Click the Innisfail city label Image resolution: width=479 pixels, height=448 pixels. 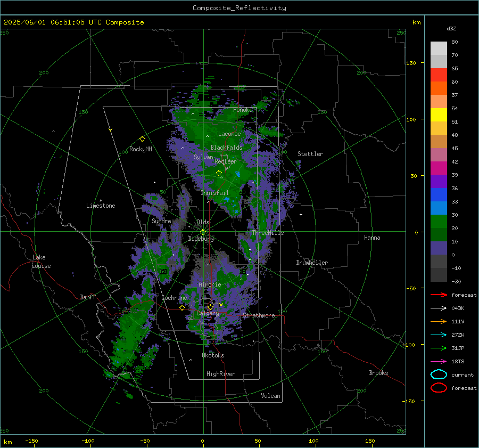214,193
